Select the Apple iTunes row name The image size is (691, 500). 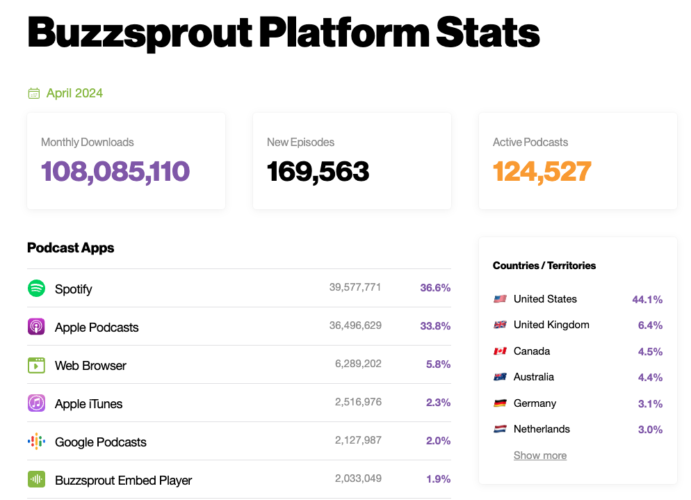click(x=89, y=404)
